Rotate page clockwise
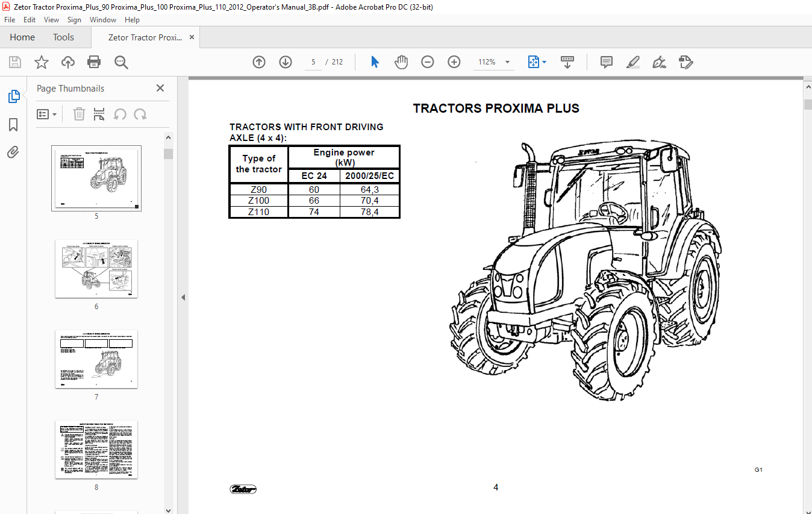This screenshot has height=514, width=812. [140, 114]
